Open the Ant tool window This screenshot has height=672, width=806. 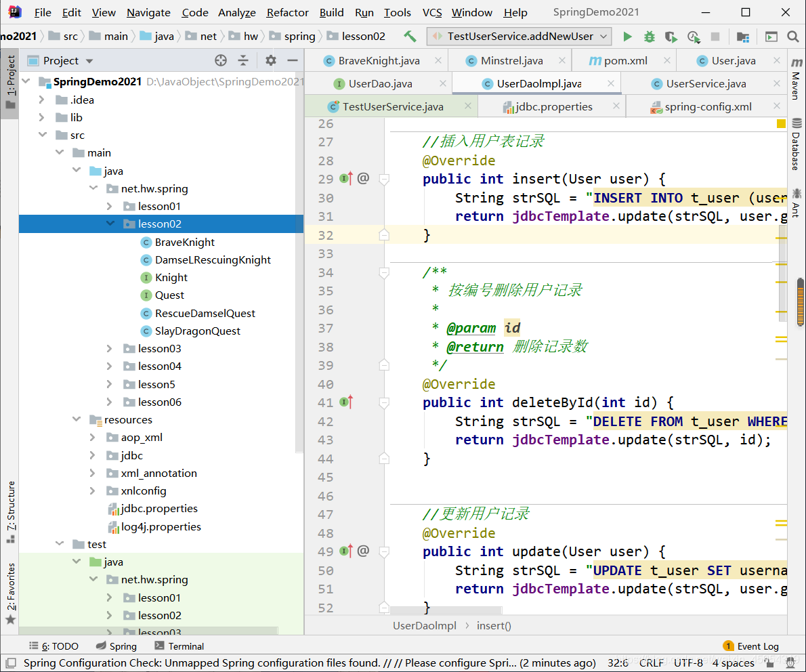pyautogui.click(x=797, y=203)
